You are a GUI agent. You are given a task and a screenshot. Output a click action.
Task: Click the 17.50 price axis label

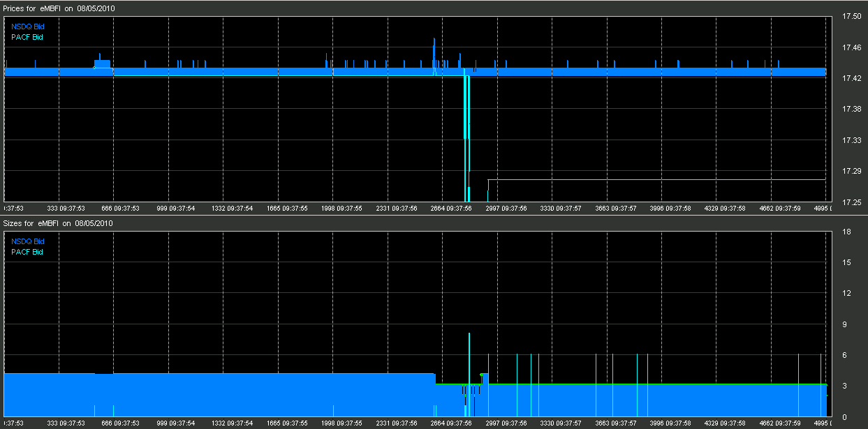(x=852, y=16)
